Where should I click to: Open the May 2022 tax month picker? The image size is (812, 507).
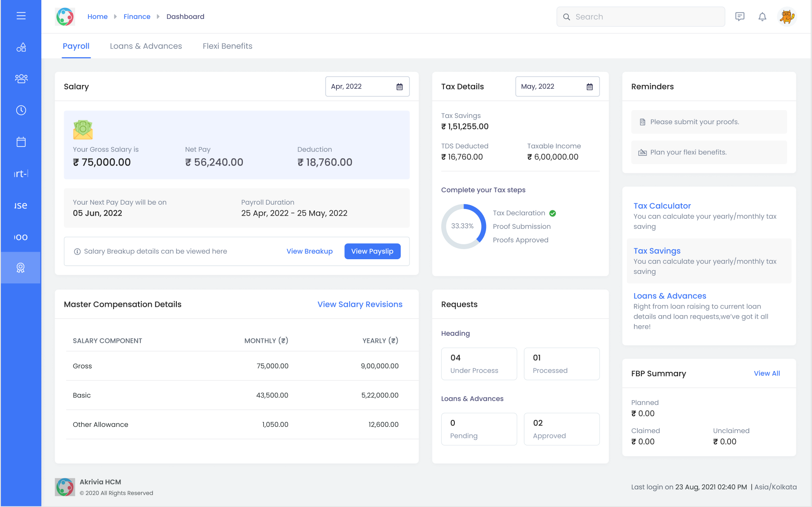click(557, 86)
